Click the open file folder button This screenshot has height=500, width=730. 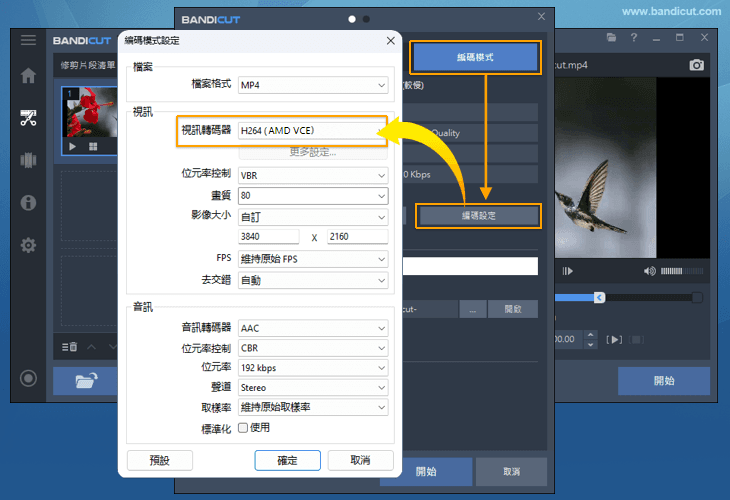click(x=86, y=381)
